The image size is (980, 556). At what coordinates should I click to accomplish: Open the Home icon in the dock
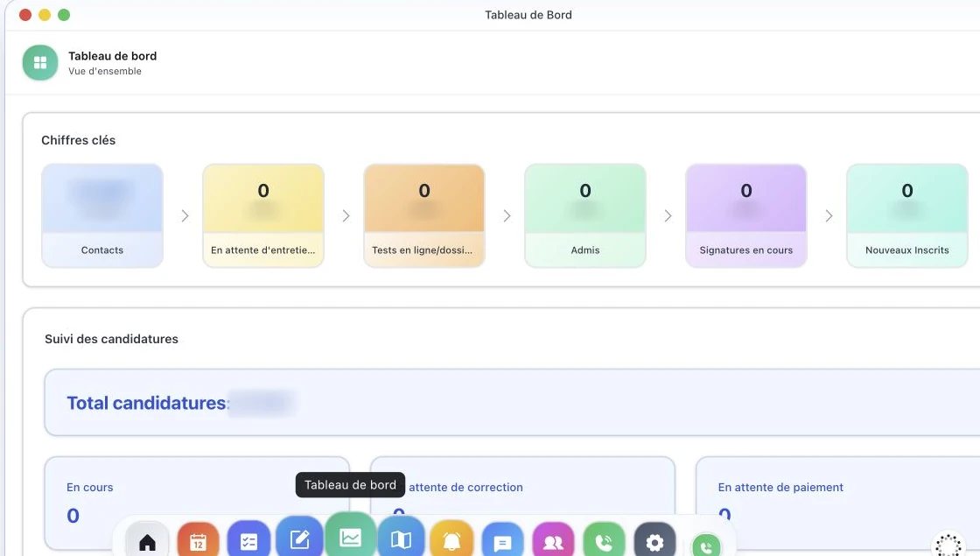(x=148, y=539)
